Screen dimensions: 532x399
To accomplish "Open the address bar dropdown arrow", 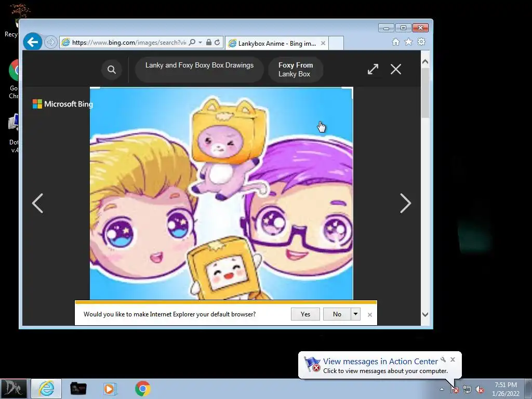I will pyautogui.click(x=200, y=42).
